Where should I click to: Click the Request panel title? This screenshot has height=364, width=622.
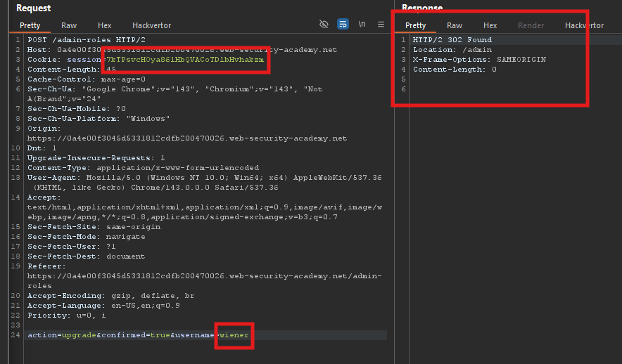click(33, 8)
